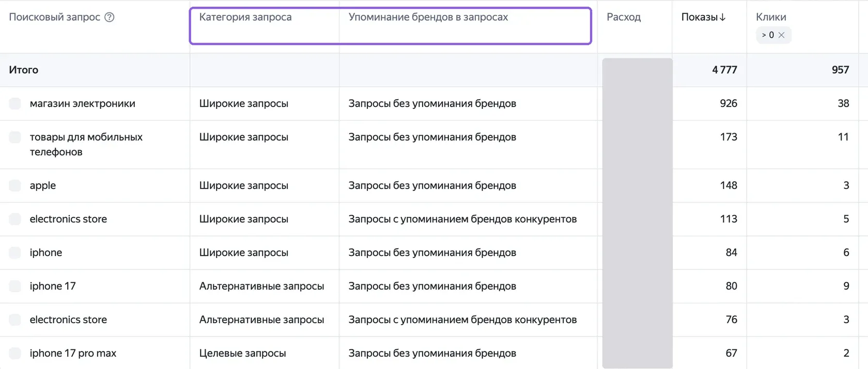Click the Расход column header
This screenshot has width=868, height=369.
(x=624, y=17)
